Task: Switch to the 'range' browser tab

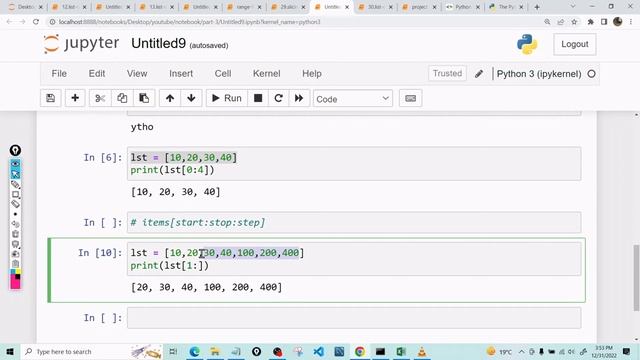Action: (244, 7)
